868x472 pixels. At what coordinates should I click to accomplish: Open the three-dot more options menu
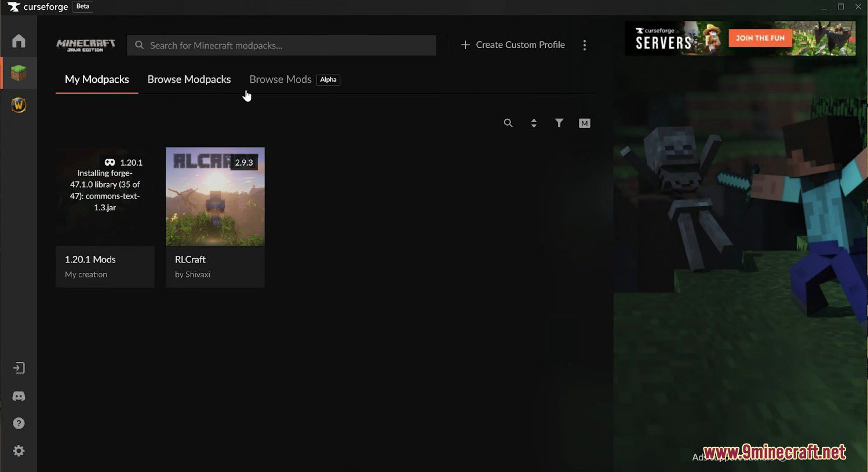[x=585, y=45]
